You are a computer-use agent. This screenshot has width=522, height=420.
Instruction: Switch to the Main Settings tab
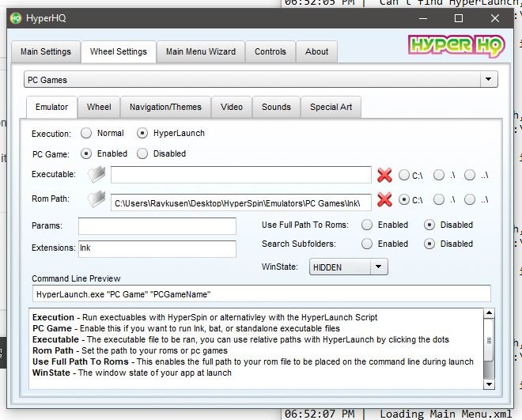45,52
